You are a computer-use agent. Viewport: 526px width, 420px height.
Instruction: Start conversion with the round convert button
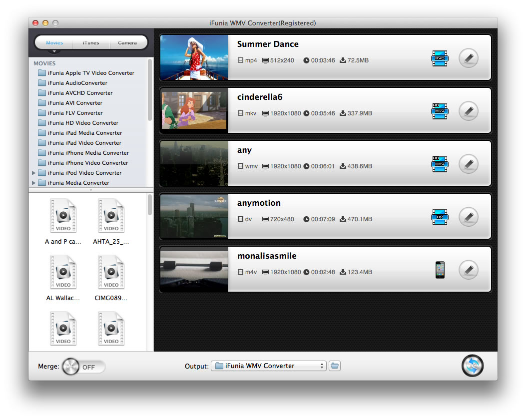coord(473,366)
